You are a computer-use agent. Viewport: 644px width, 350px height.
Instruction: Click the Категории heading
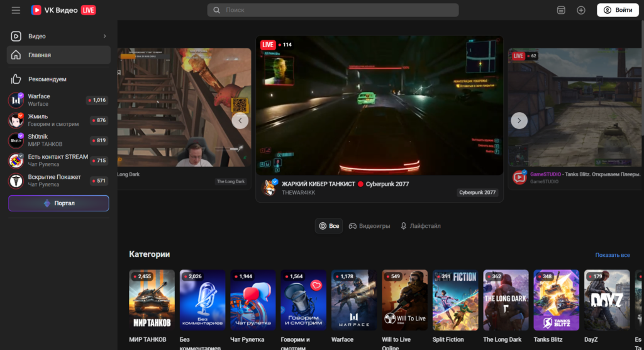(x=150, y=254)
